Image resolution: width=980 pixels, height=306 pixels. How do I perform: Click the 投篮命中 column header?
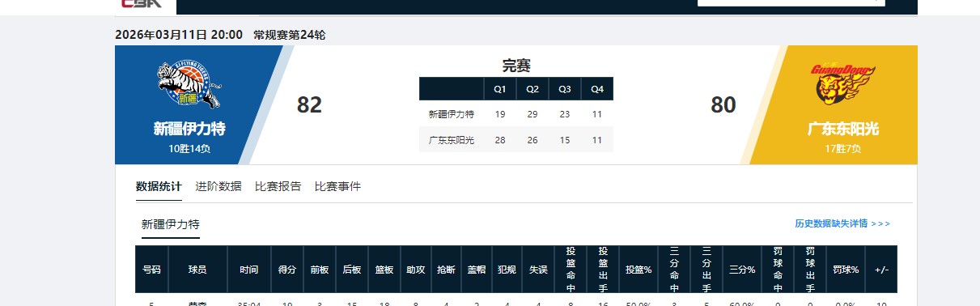pyautogui.click(x=571, y=270)
